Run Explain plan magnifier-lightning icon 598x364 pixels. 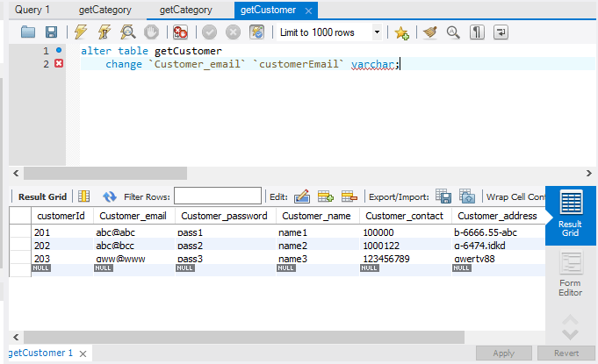click(127, 32)
